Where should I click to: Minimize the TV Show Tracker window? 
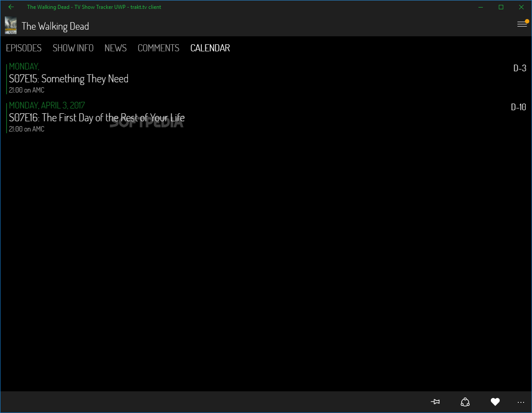point(481,7)
